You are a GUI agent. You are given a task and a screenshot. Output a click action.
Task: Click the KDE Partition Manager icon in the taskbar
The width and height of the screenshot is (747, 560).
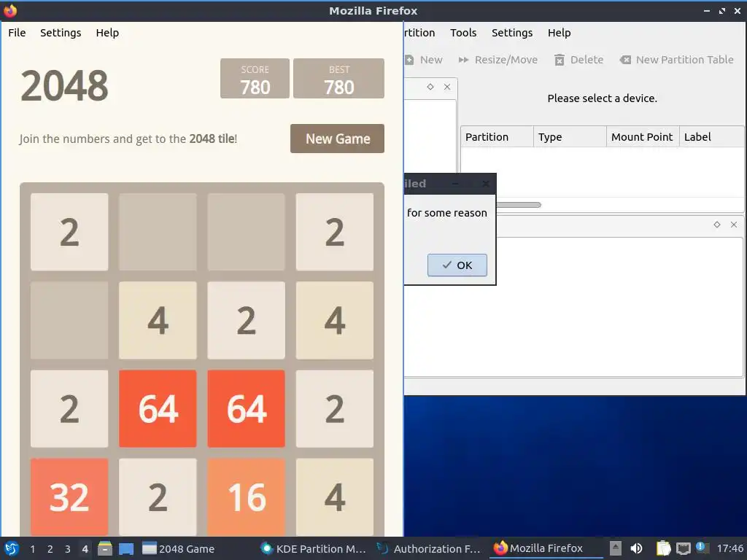point(267,548)
